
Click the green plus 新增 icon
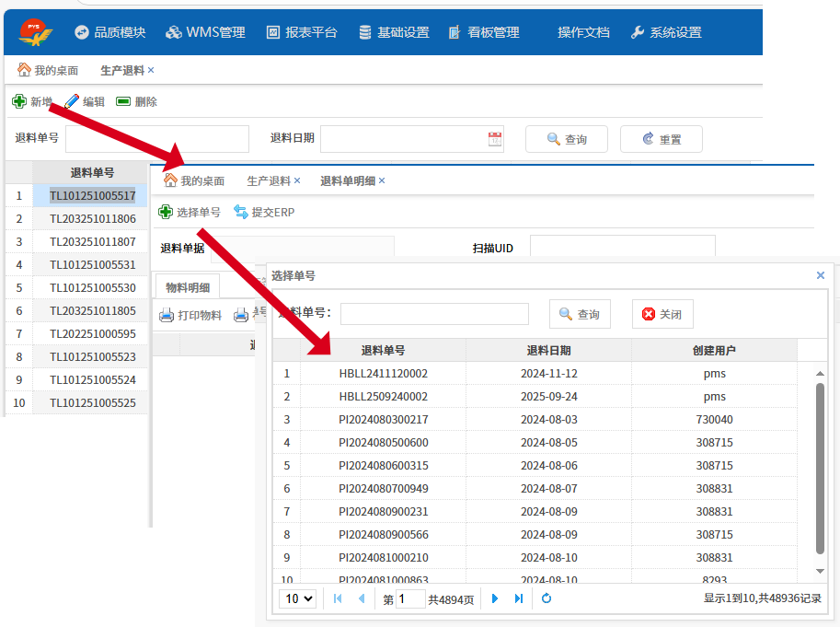[18, 101]
